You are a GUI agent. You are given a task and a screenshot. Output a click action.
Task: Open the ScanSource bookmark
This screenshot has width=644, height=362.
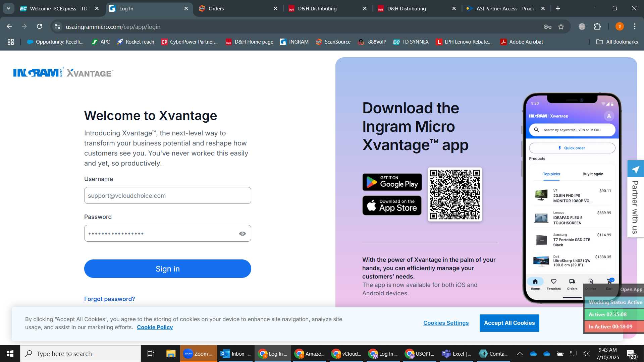tap(333, 42)
